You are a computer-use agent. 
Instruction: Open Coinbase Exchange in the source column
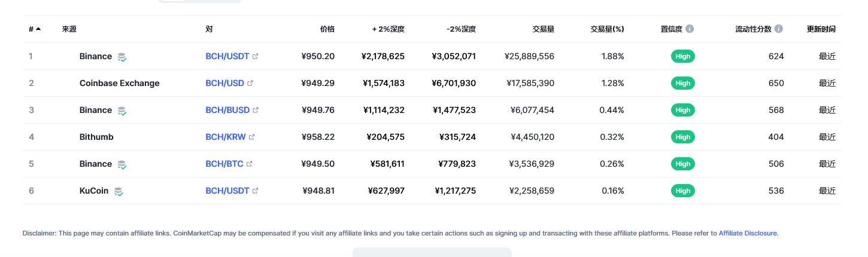pyautogui.click(x=119, y=83)
